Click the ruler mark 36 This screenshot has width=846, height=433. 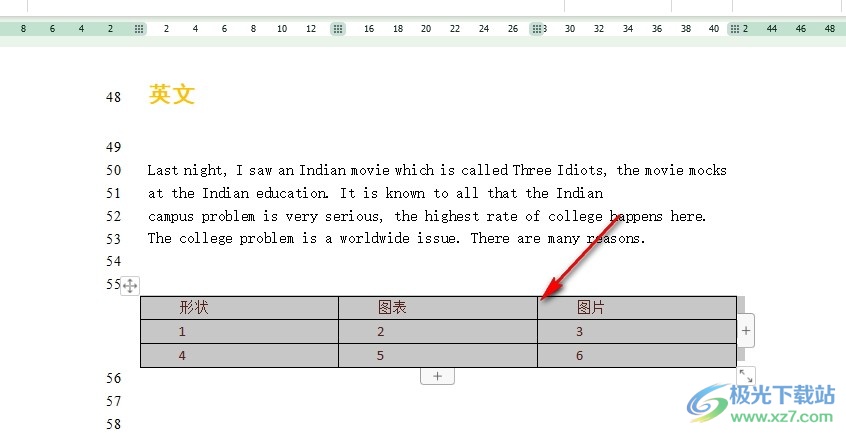tap(657, 29)
